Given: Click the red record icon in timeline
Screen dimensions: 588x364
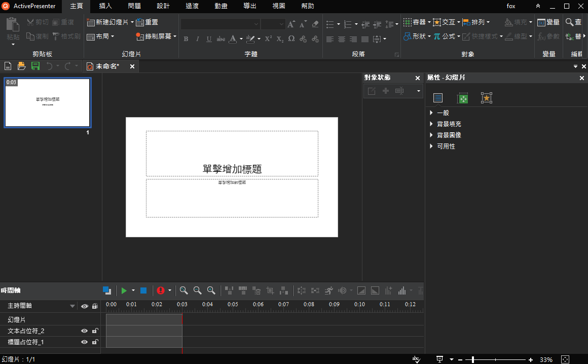Looking at the screenshot, I should pyautogui.click(x=161, y=290).
